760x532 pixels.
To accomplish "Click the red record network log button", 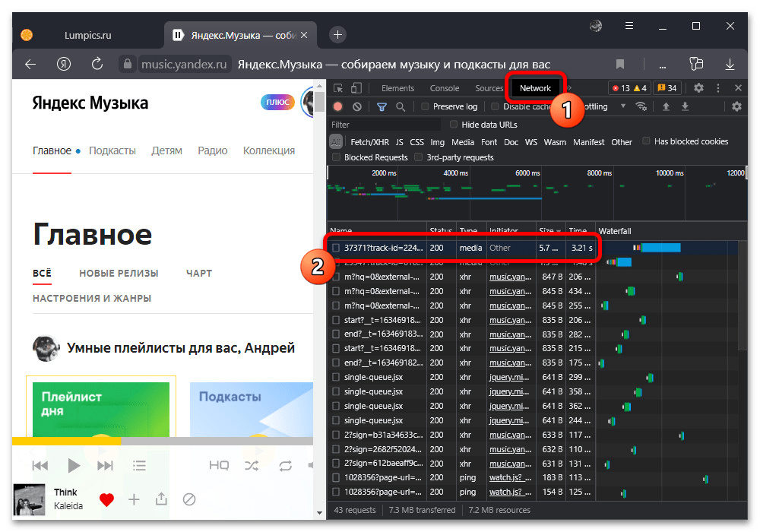I will (338, 107).
